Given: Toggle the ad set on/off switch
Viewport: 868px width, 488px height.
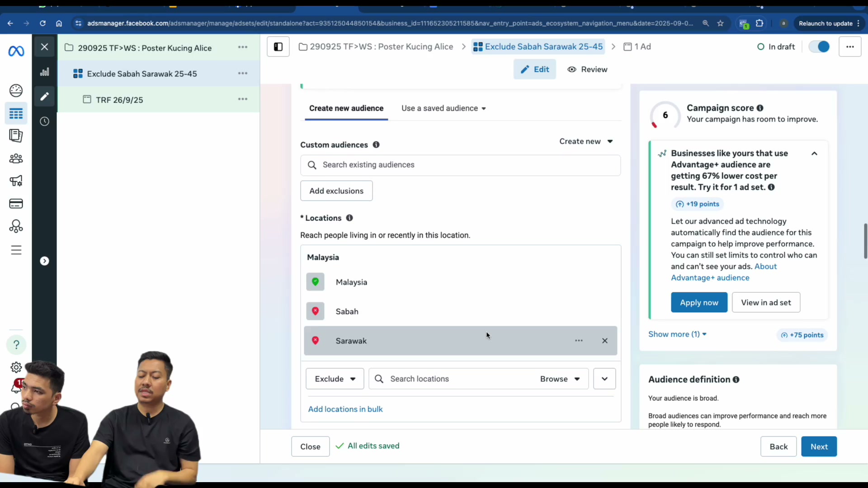Looking at the screenshot, I should pos(819,47).
